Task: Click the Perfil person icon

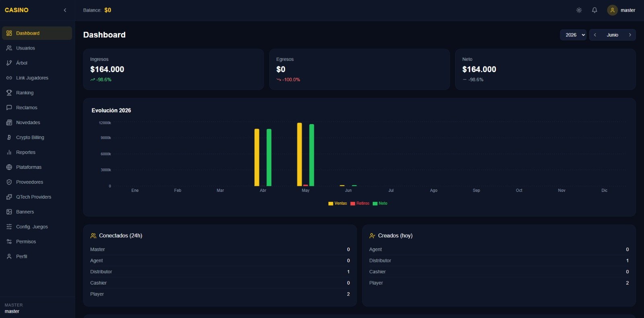Action: pos(9,256)
